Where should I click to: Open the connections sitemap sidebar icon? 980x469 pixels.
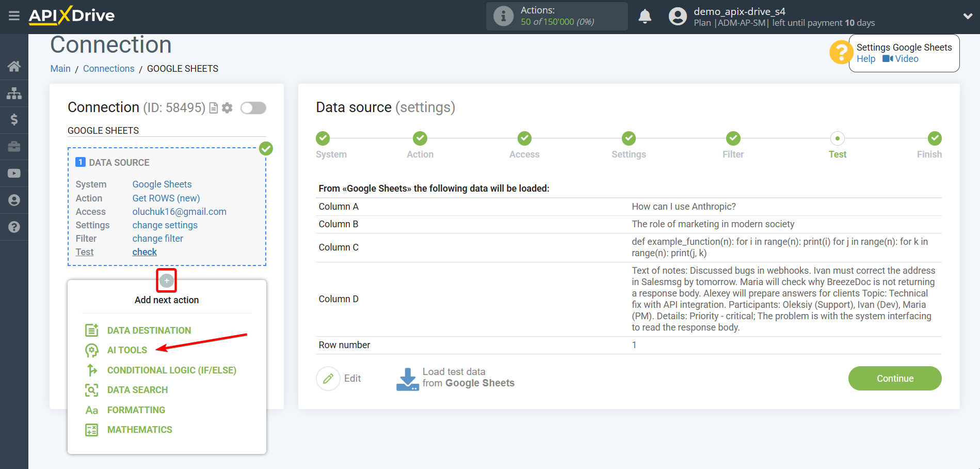(x=14, y=93)
